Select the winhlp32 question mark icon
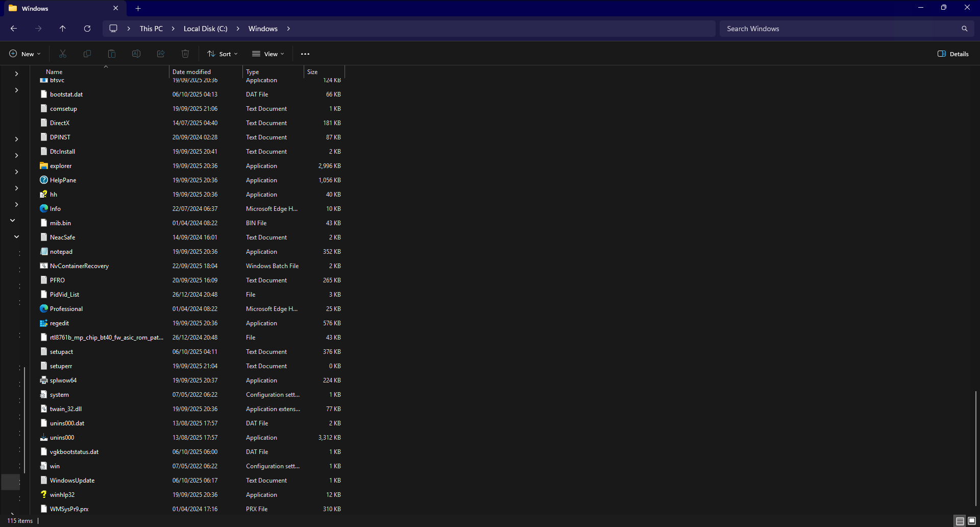980x527 pixels. tap(44, 495)
